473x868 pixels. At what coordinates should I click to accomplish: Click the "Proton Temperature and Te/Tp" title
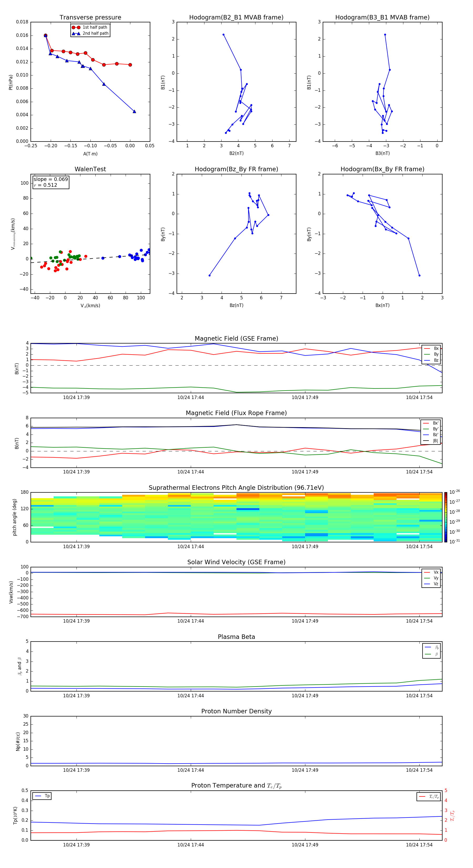[x=236, y=786]
